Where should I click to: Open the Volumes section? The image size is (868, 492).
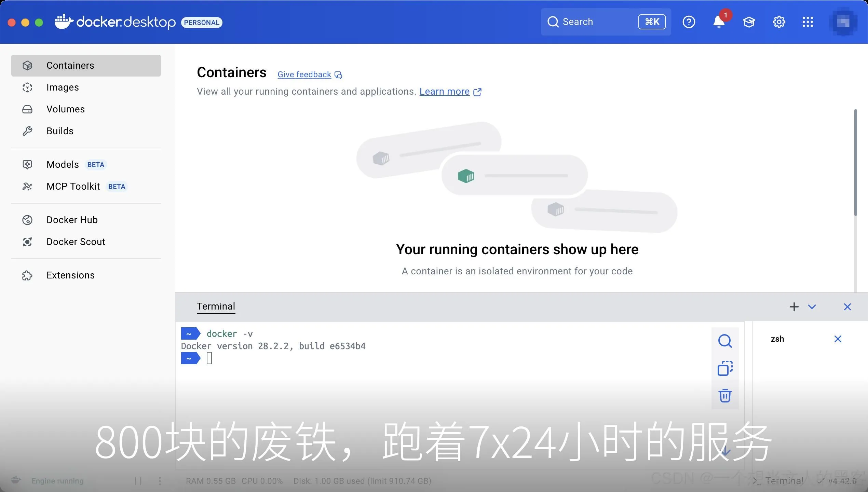tap(86, 109)
